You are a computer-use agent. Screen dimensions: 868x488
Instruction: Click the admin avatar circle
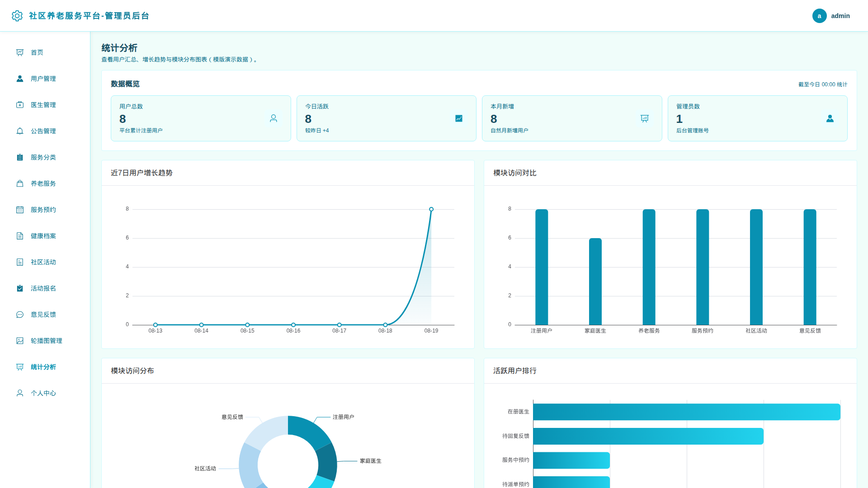click(819, 16)
